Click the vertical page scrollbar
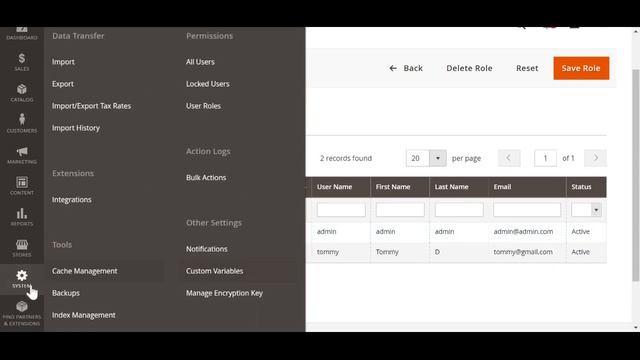 point(636,176)
